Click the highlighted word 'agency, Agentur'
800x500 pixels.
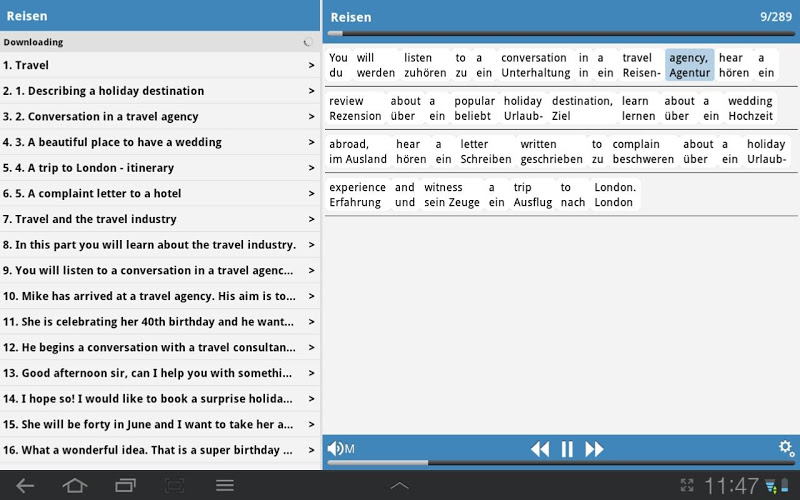point(689,65)
